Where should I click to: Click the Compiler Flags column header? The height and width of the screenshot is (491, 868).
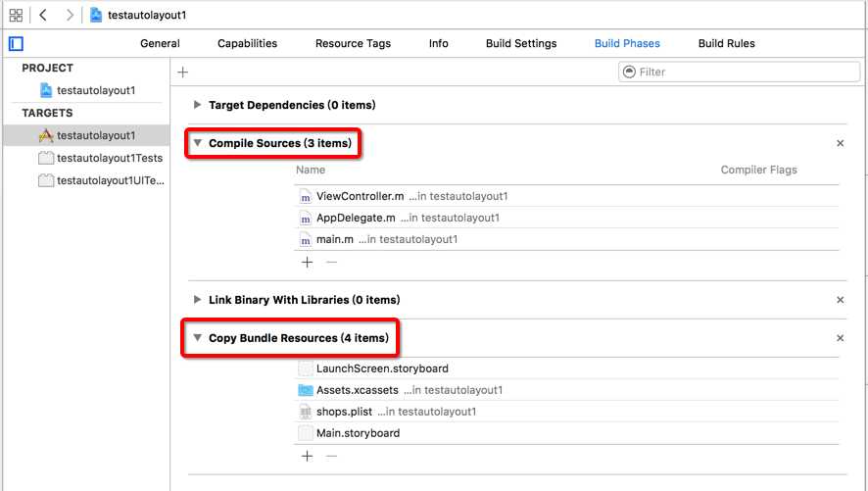click(x=759, y=170)
